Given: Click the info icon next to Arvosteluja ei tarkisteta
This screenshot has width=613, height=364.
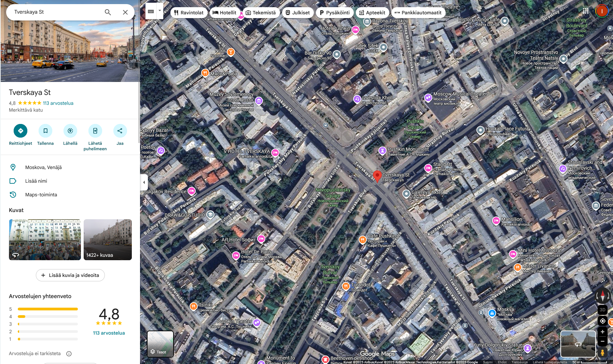Looking at the screenshot, I should [x=69, y=354].
